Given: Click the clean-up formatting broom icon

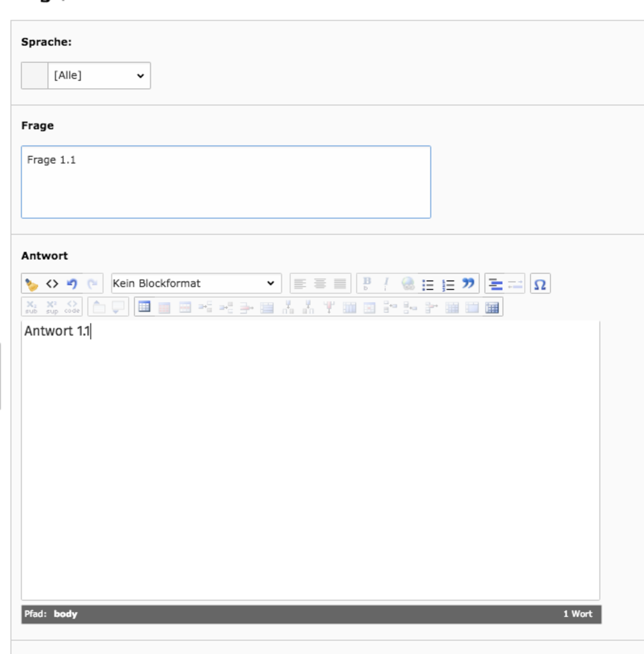Looking at the screenshot, I should tap(32, 284).
